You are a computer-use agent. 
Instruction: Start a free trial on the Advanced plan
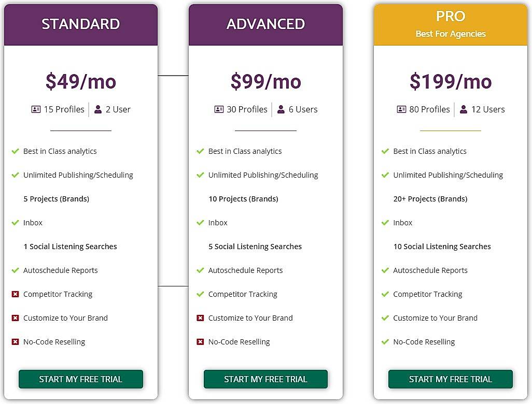click(x=265, y=379)
